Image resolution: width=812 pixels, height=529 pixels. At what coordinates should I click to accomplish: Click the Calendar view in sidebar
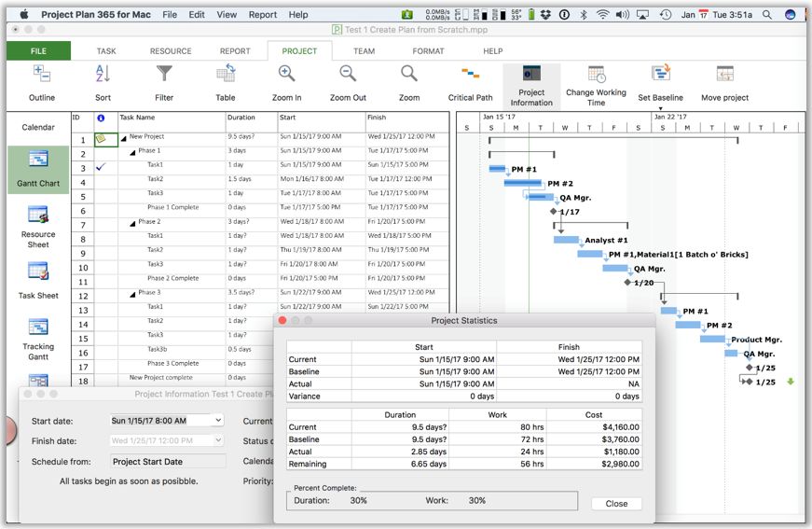38,127
